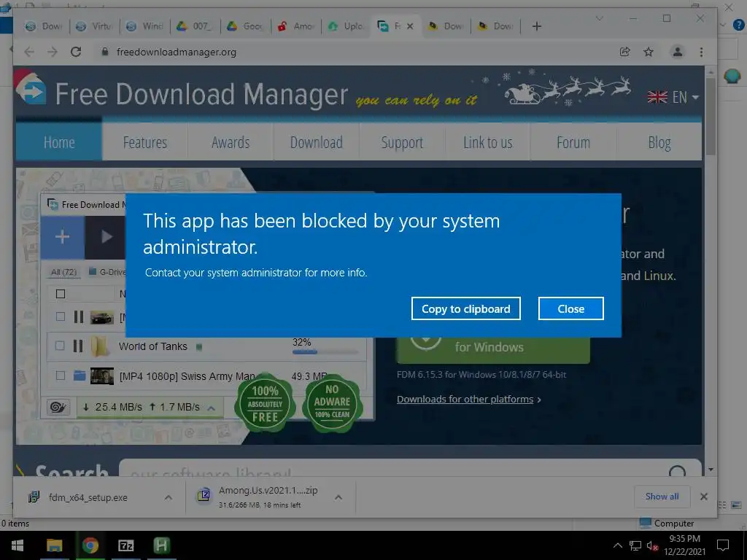Click the browser back arrow
The height and width of the screenshot is (560, 747).
click(29, 52)
